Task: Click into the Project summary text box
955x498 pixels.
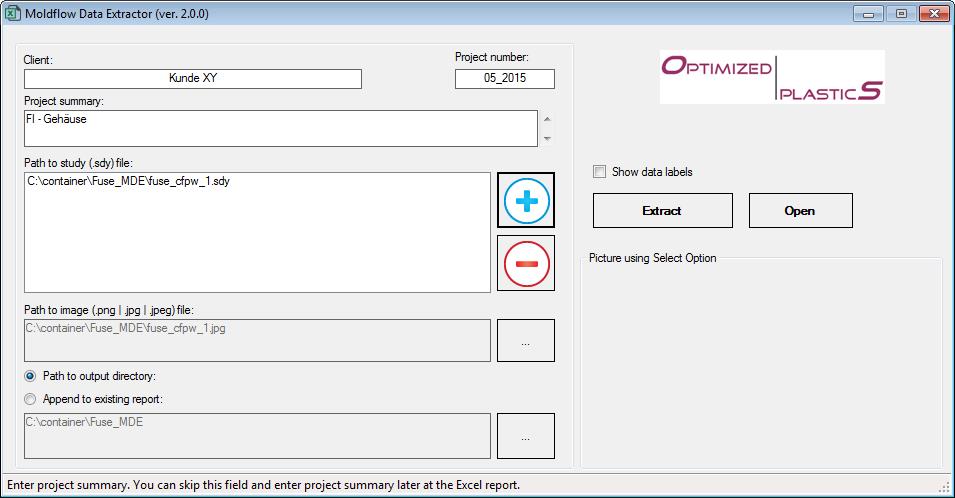Action: [x=280, y=128]
